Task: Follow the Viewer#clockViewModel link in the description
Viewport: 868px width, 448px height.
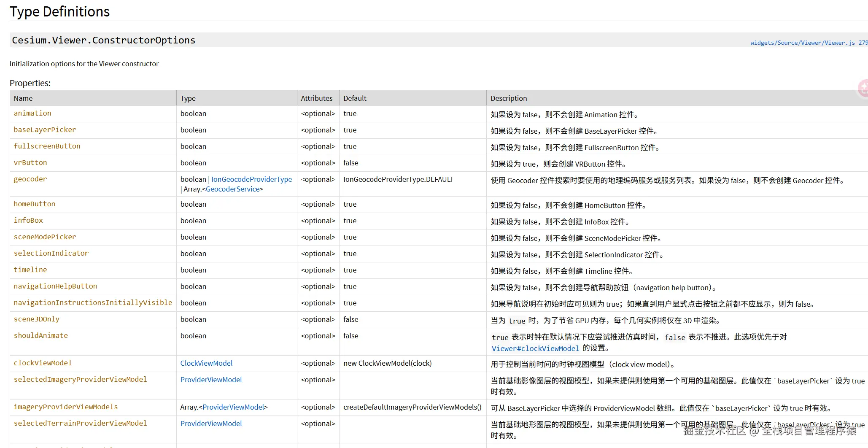Action: point(536,348)
